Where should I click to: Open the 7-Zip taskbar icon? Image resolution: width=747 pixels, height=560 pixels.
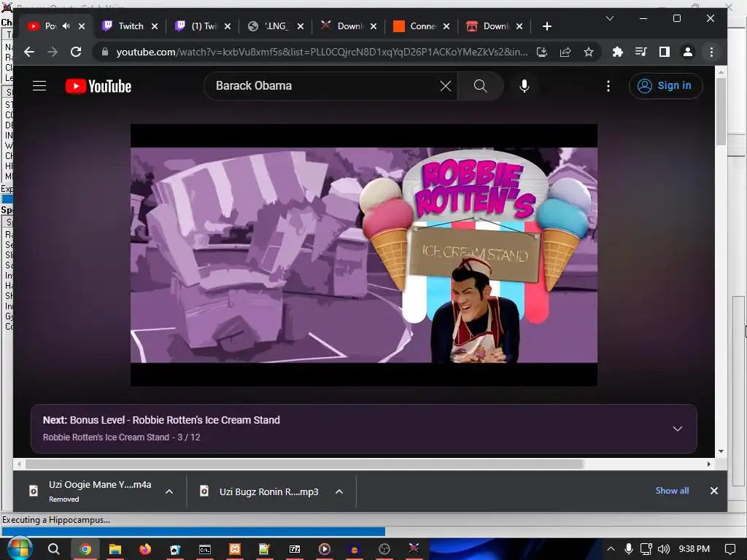point(295,549)
